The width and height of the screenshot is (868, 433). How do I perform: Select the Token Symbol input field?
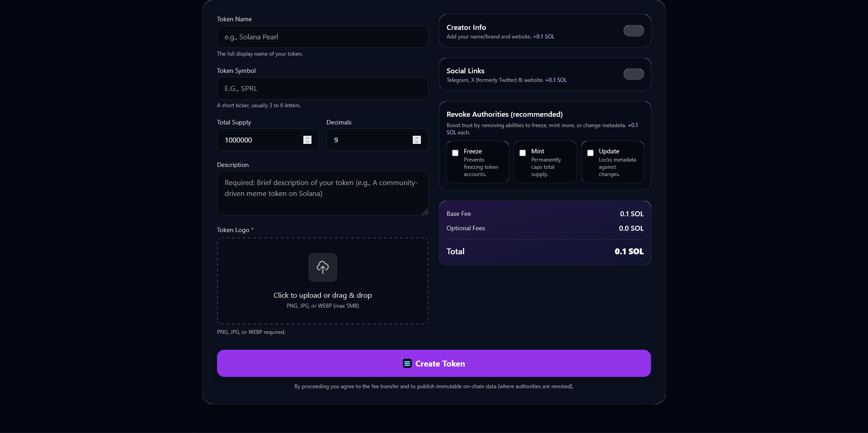[x=322, y=88]
